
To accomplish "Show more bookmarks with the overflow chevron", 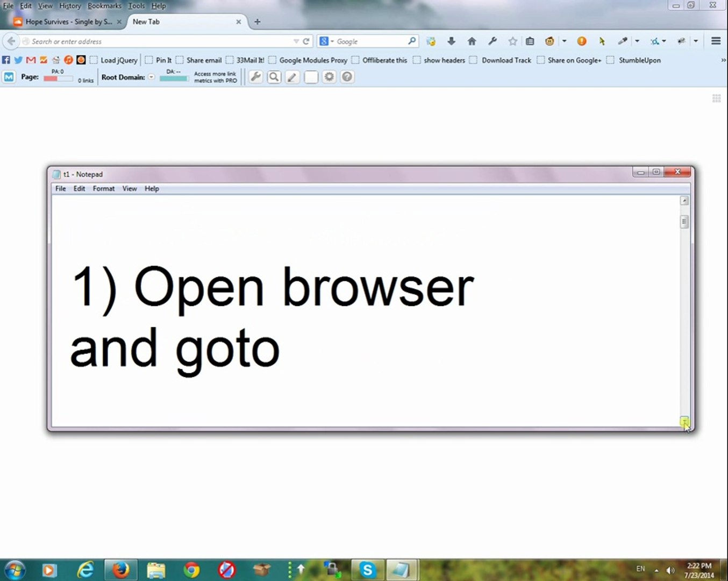I will click(723, 60).
